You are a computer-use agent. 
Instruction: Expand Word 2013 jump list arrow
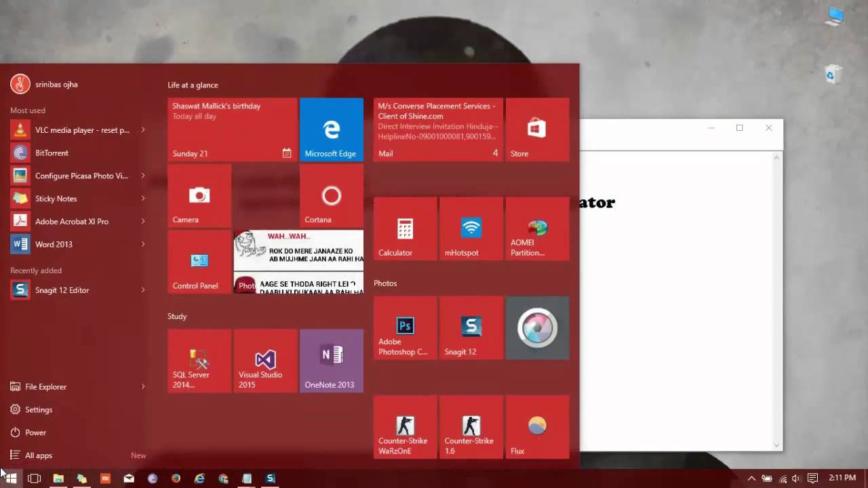(143, 244)
